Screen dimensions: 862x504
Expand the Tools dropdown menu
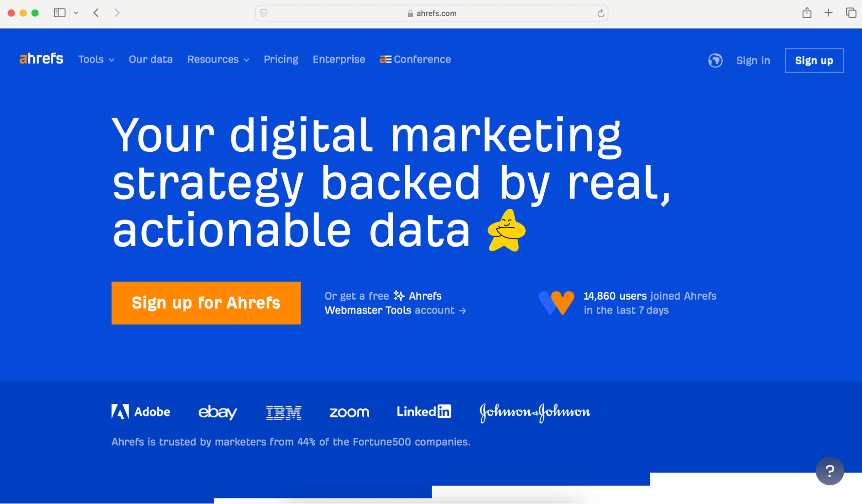(x=95, y=59)
